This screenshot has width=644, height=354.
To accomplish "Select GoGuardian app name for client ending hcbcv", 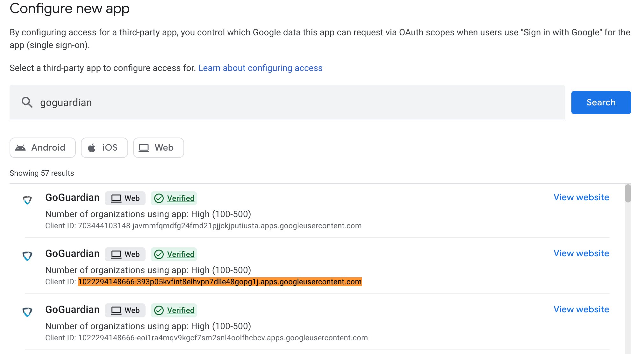I will click(x=72, y=310).
